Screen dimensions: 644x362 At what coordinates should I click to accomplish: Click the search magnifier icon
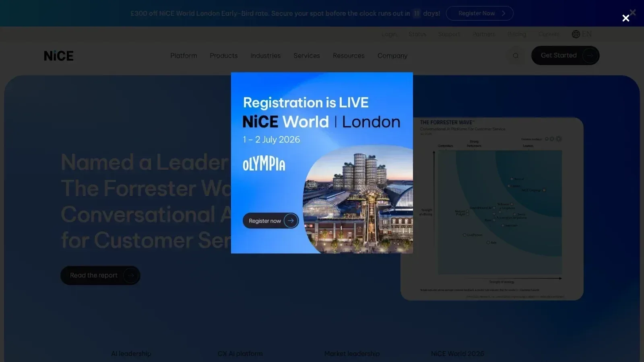[x=516, y=56]
